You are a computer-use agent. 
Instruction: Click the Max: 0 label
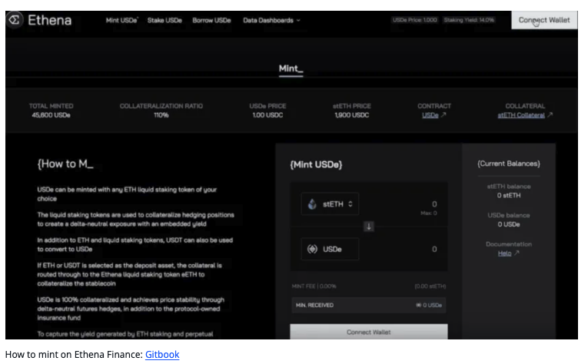point(429,213)
